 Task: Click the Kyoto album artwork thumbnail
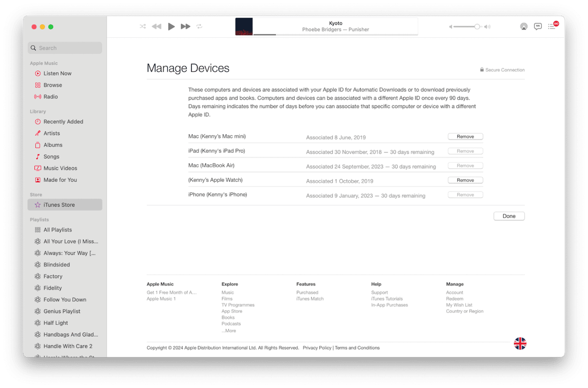coord(244,27)
